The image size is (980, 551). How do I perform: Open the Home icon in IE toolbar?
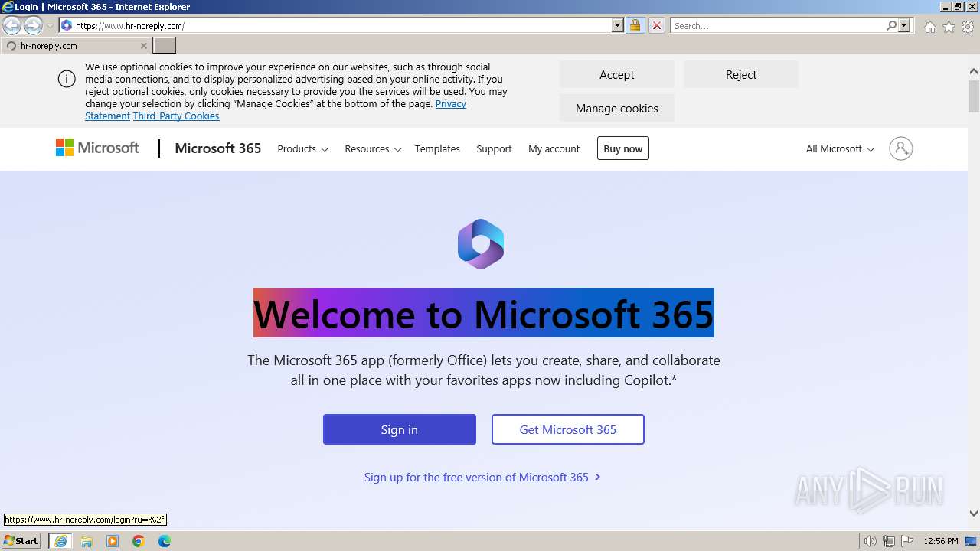[929, 27]
